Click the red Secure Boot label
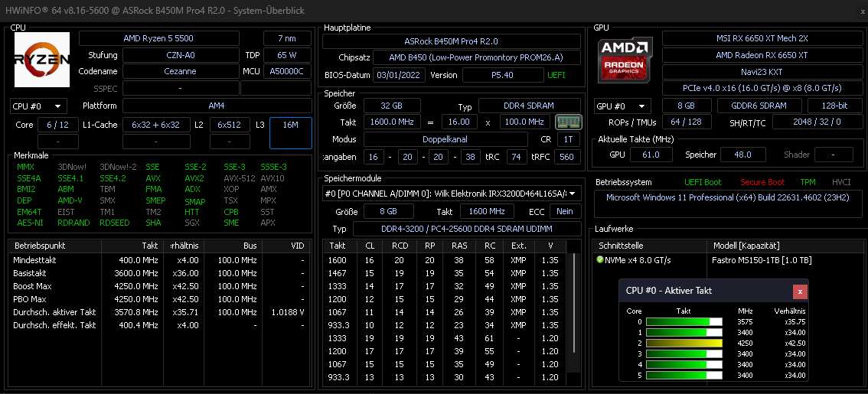868x394 pixels. pyautogui.click(x=762, y=182)
